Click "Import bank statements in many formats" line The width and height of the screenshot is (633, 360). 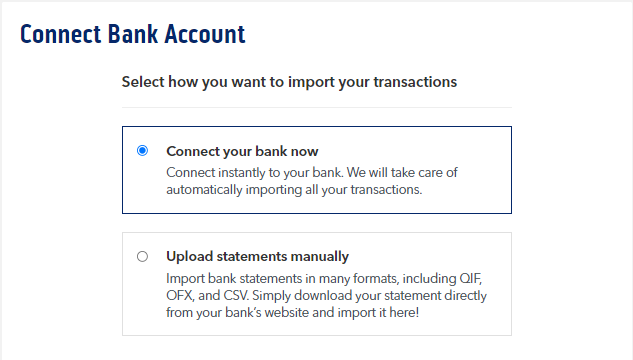pos(324,278)
